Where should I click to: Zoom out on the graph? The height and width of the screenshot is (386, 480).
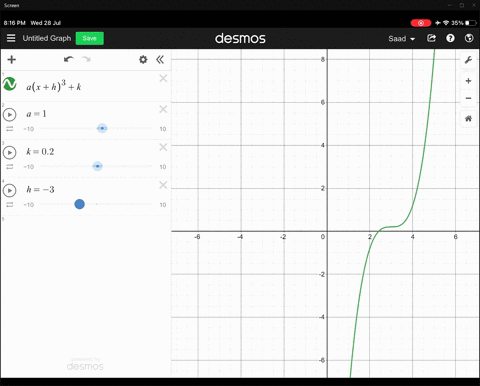tap(468, 98)
